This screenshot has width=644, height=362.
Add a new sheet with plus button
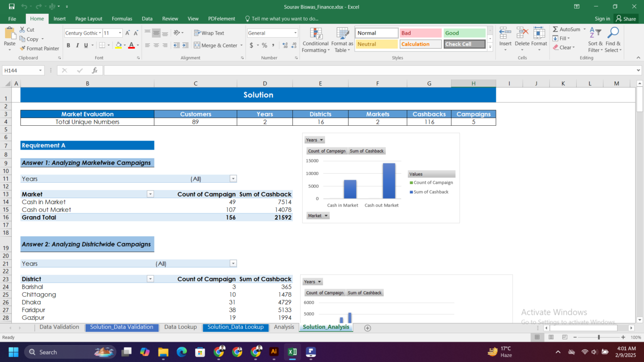[368, 328]
